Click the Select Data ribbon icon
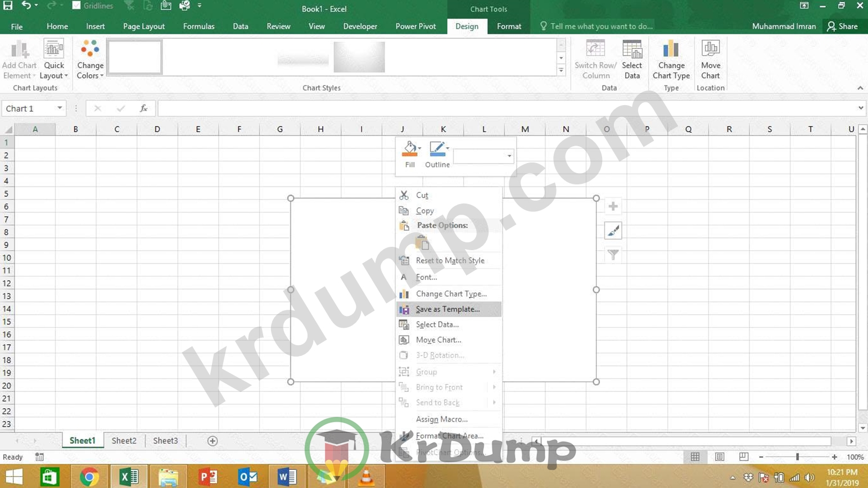Image resolution: width=868 pixels, height=488 pixels. pyautogui.click(x=632, y=60)
